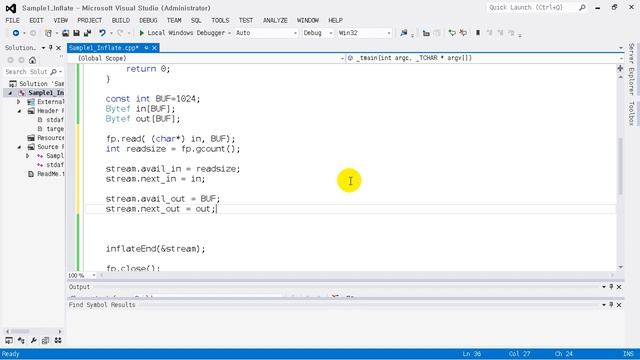
Task: Click the search magnifier in Solution Explorer
Action: point(53,72)
